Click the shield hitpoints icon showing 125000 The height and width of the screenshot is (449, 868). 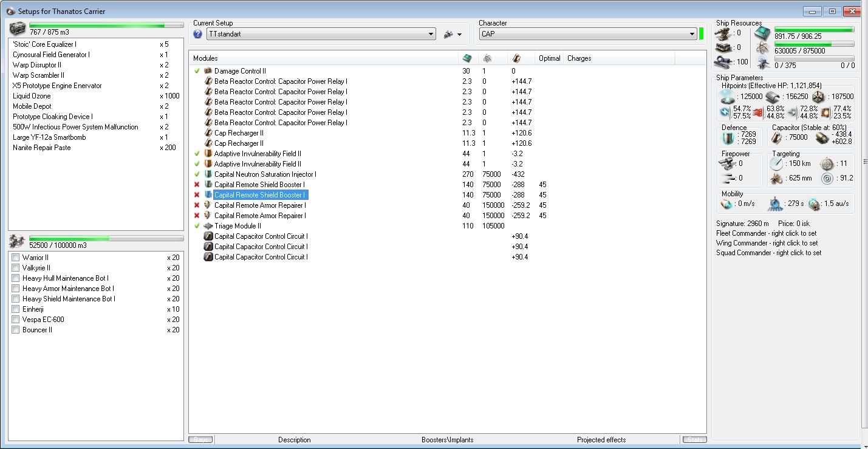click(x=726, y=97)
